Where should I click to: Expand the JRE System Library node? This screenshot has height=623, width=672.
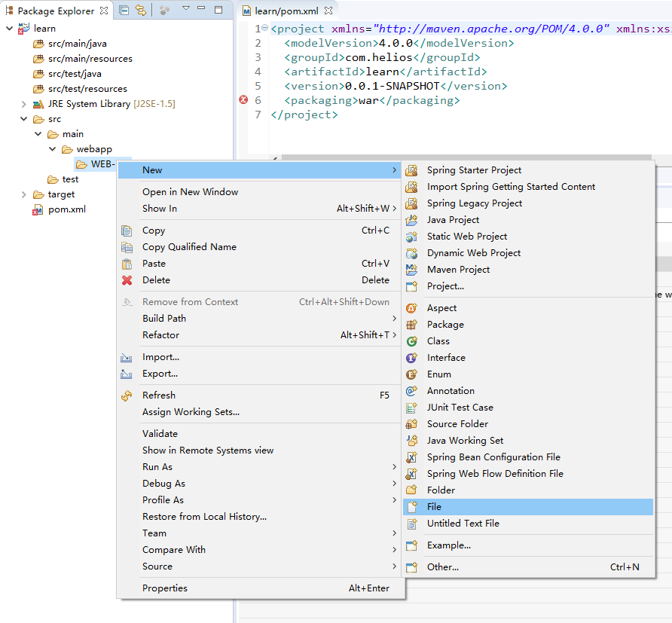tap(24, 104)
